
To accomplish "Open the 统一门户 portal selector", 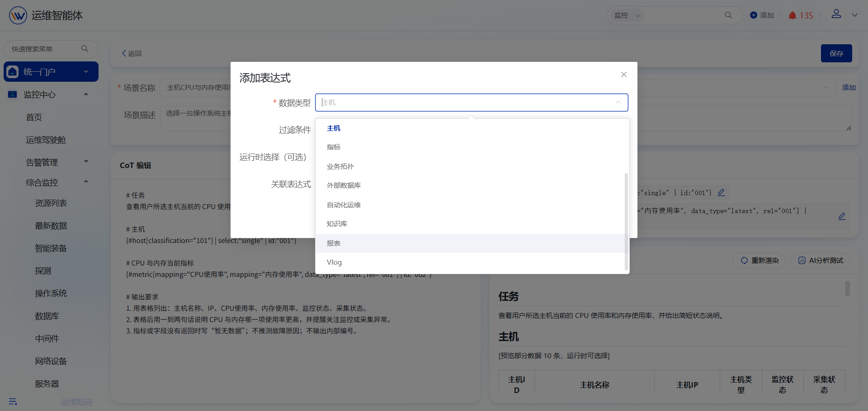I will click(x=51, y=72).
